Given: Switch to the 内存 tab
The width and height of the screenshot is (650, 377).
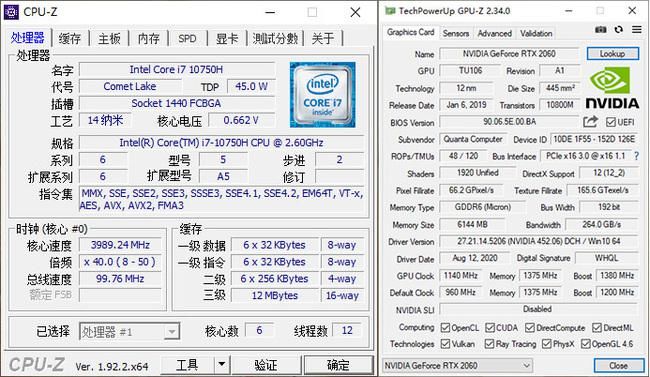Looking at the screenshot, I should pyautogui.click(x=148, y=39).
